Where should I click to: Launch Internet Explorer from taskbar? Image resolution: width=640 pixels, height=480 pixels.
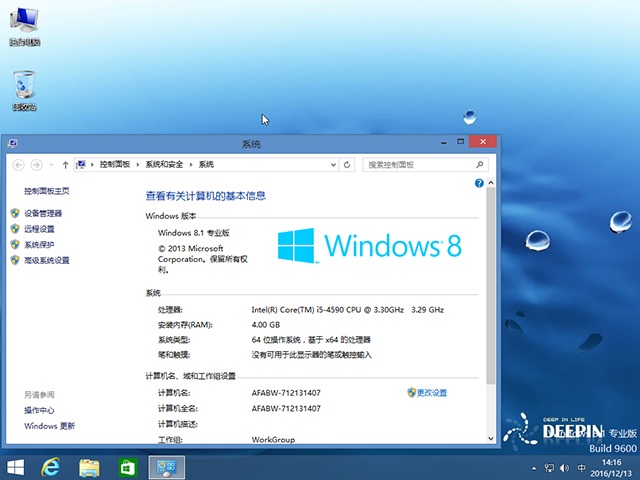[51, 468]
